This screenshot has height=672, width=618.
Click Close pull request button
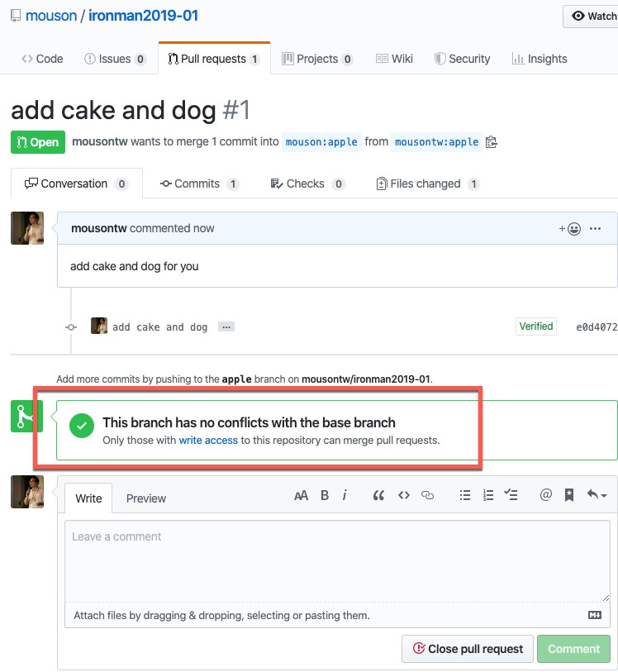pos(468,649)
